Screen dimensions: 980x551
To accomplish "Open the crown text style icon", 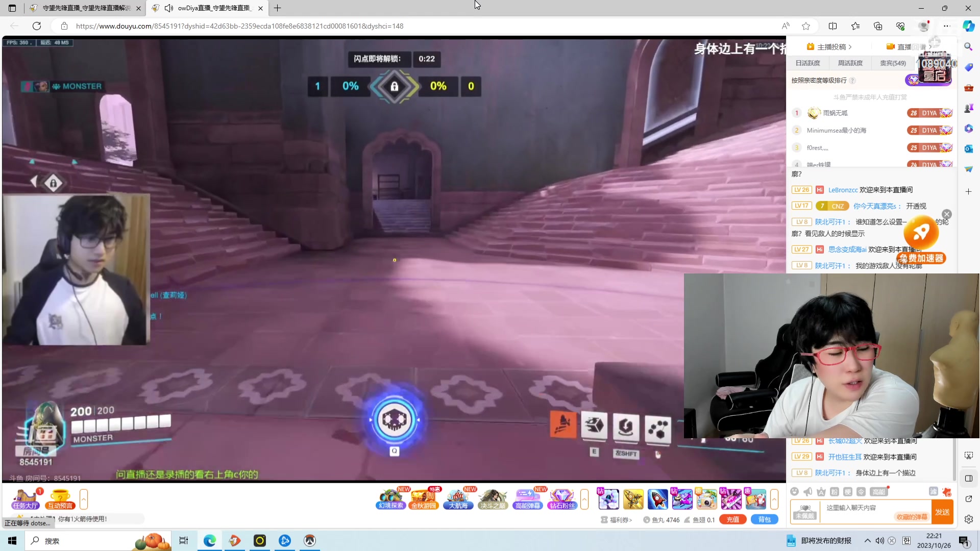I will (x=821, y=491).
